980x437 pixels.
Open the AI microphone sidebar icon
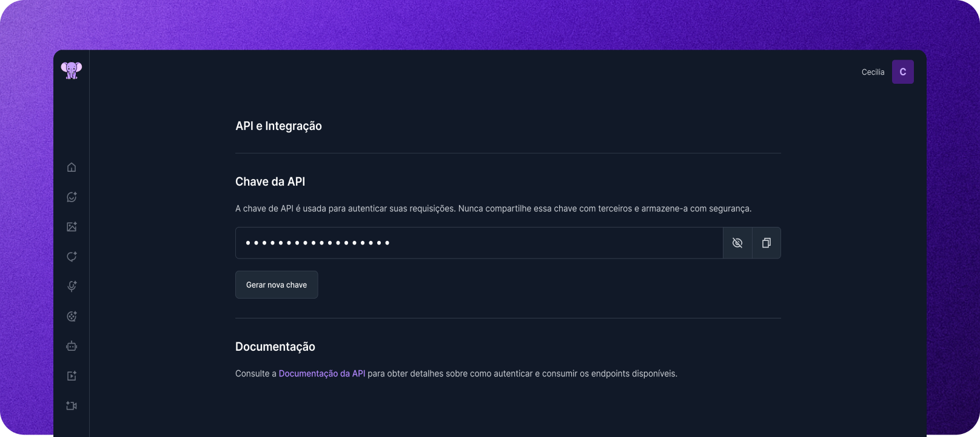(x=72, y=286)
